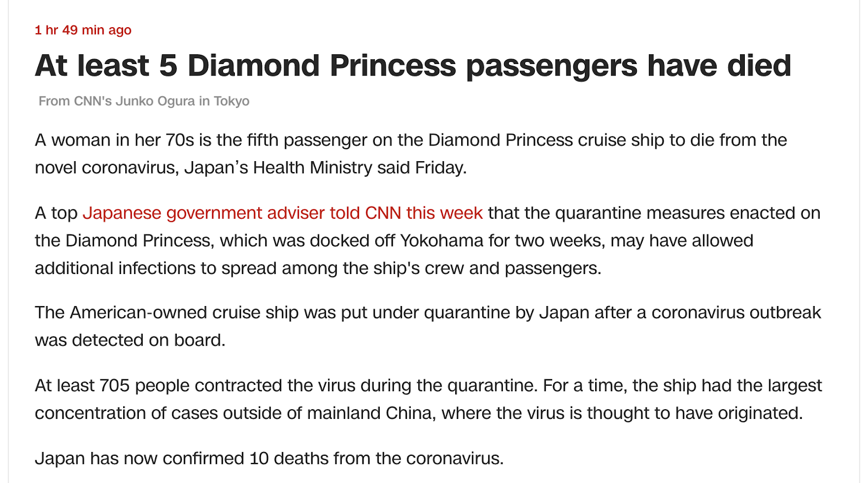Viewport: 868px width, 483px height.
Task: Click the "1 hr 49 min ago" timestamp
Action: 83,30
